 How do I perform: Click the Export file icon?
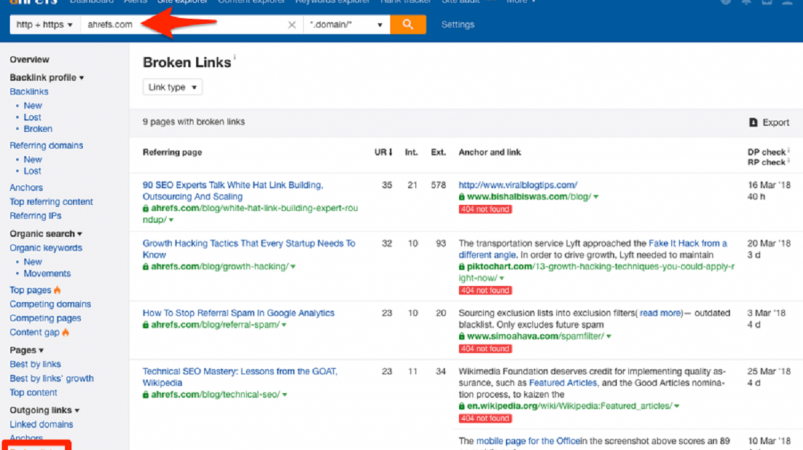(x=753, y=122)
